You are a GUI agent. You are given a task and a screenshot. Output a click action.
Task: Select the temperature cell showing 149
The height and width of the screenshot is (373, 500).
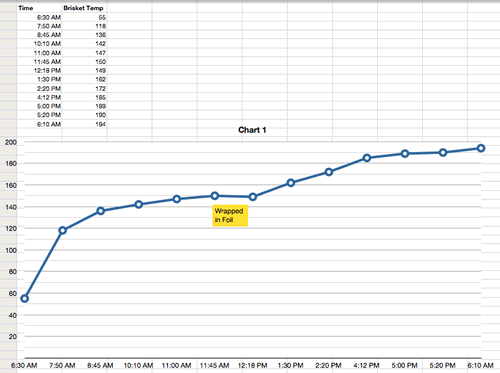(x=84, y=70)
